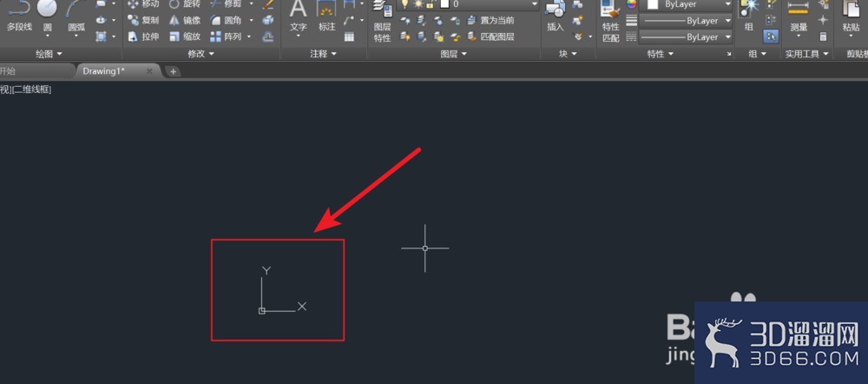The image size is (868, 384).
Task: Select the 缩放 scale tool
Action: pos(185,37)
